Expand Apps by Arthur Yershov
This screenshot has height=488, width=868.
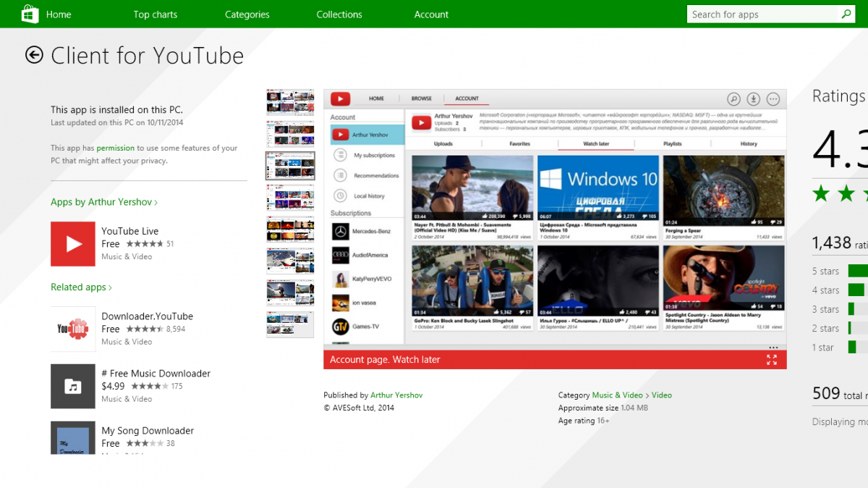(104, 202)
